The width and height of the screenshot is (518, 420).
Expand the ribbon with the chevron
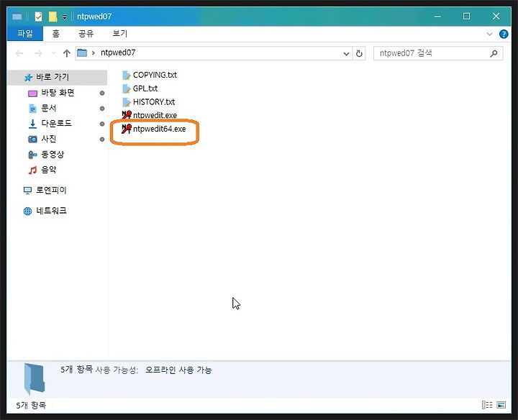tap(490, 34)
